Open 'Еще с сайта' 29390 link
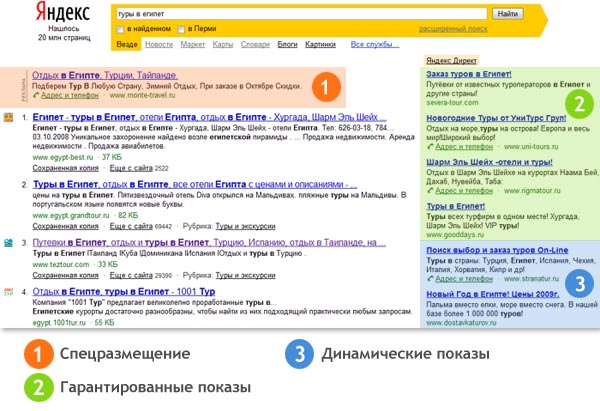The width and height of the screenshot is (600, 411). 131,275
